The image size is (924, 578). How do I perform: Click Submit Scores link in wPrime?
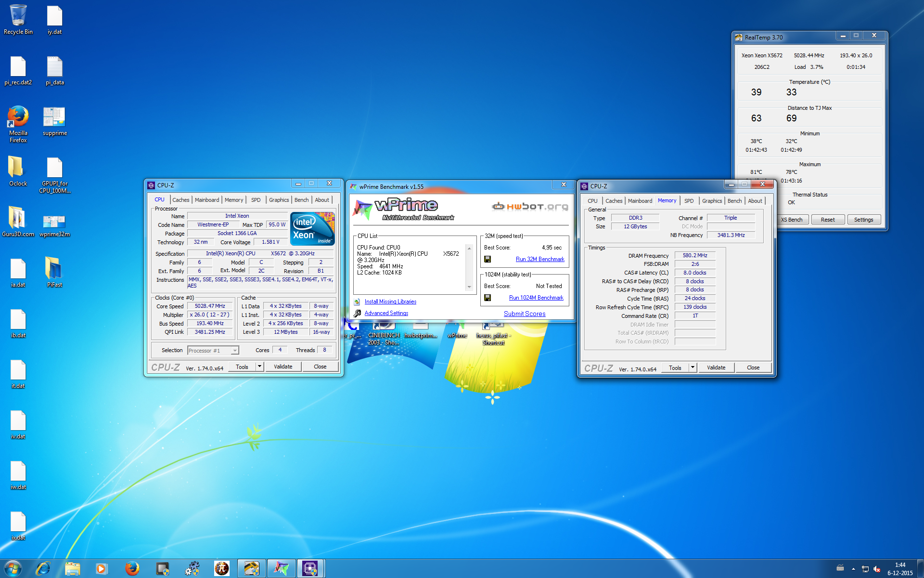coord(525,314)
